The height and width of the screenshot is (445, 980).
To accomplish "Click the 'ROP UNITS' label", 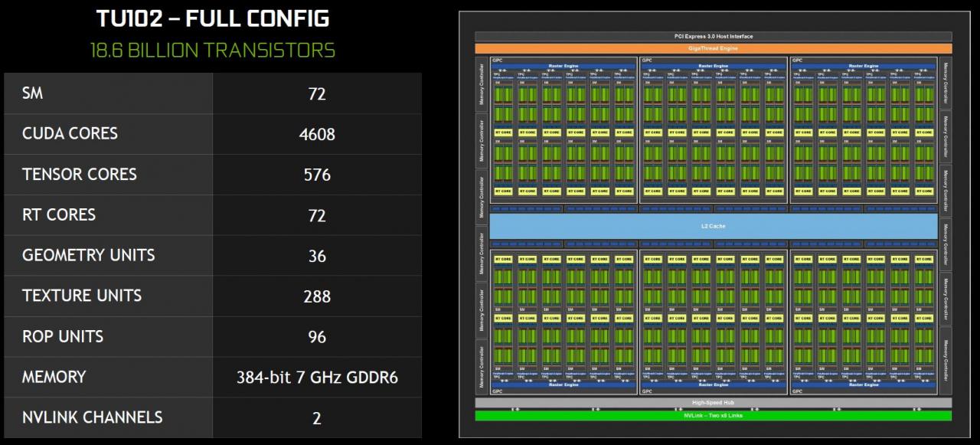I will (63, 336).
